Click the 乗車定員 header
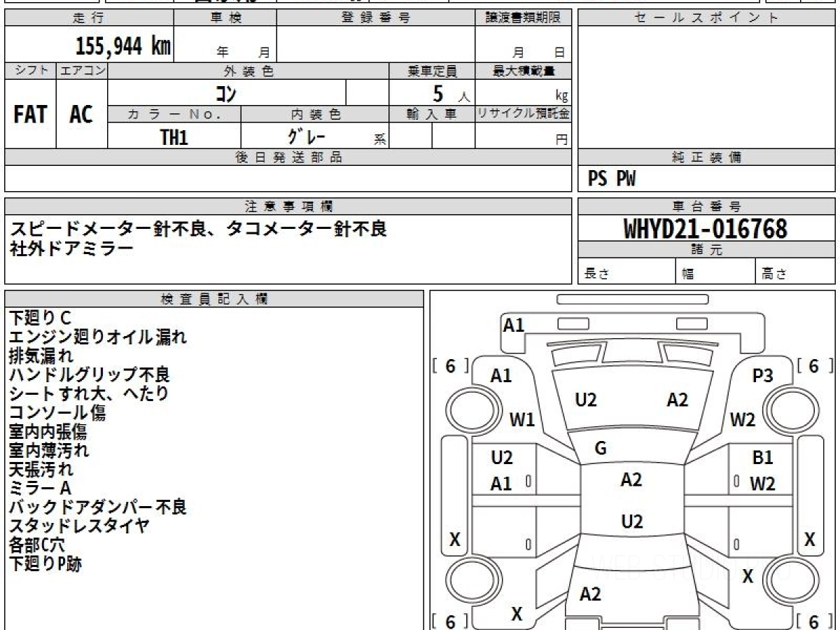 tap(432, 71)
